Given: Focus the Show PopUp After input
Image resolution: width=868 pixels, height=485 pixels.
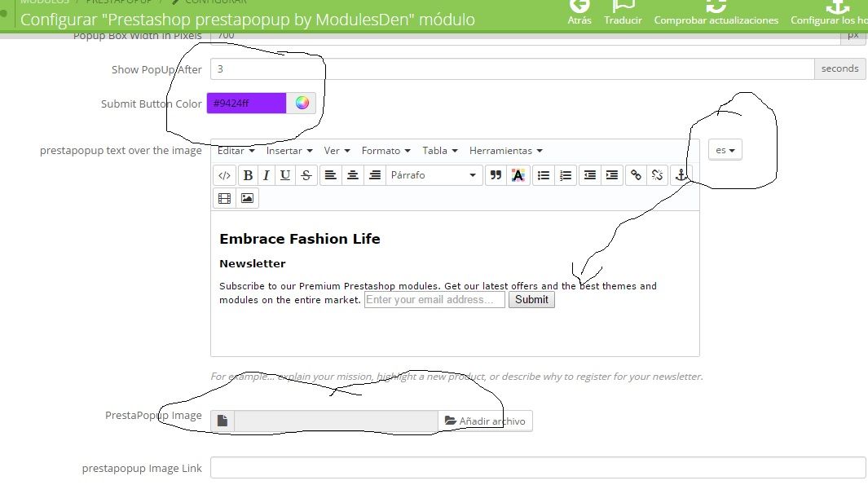Looking at the screenshot, I should (x=512, y=68).
